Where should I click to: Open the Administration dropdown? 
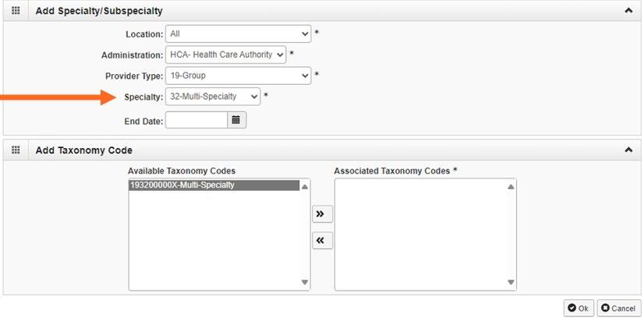[x=225, y=55]
